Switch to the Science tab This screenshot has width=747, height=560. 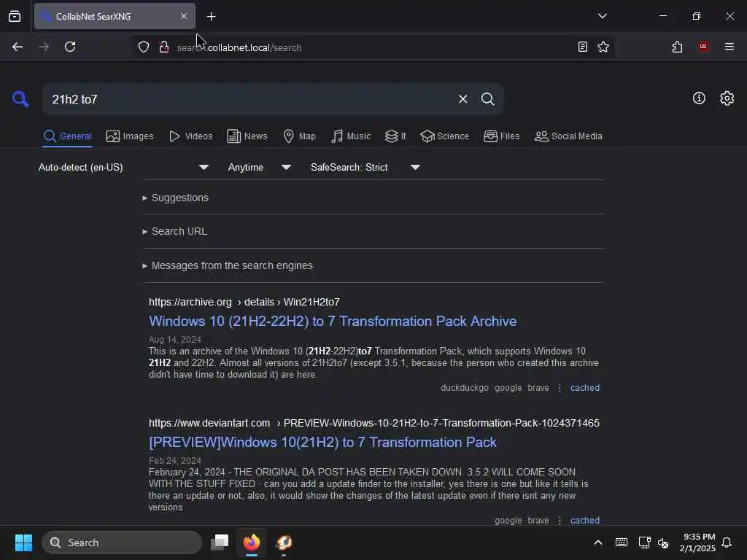coord(444,136)
